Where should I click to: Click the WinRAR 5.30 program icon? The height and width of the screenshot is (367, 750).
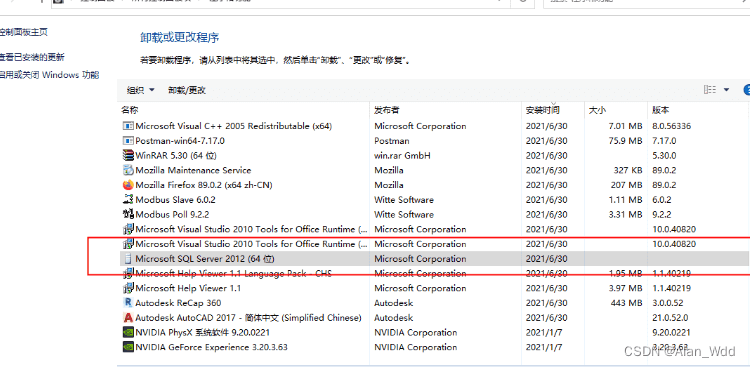click(x=128, y=156)
